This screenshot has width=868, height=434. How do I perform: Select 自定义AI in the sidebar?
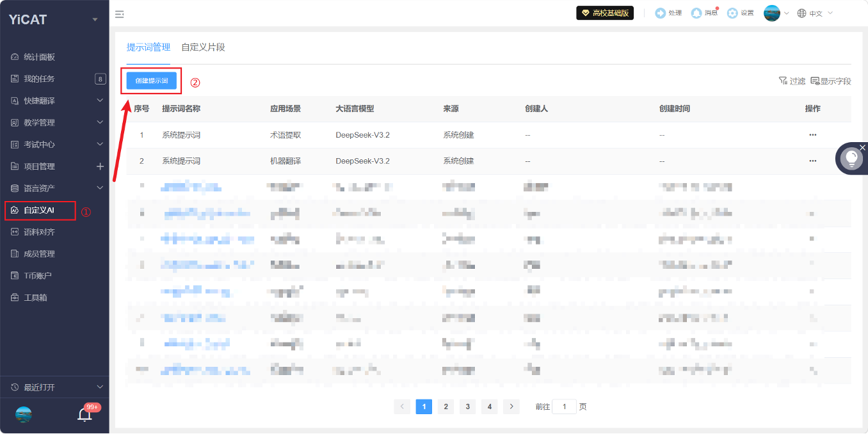[x=40, y=210]
